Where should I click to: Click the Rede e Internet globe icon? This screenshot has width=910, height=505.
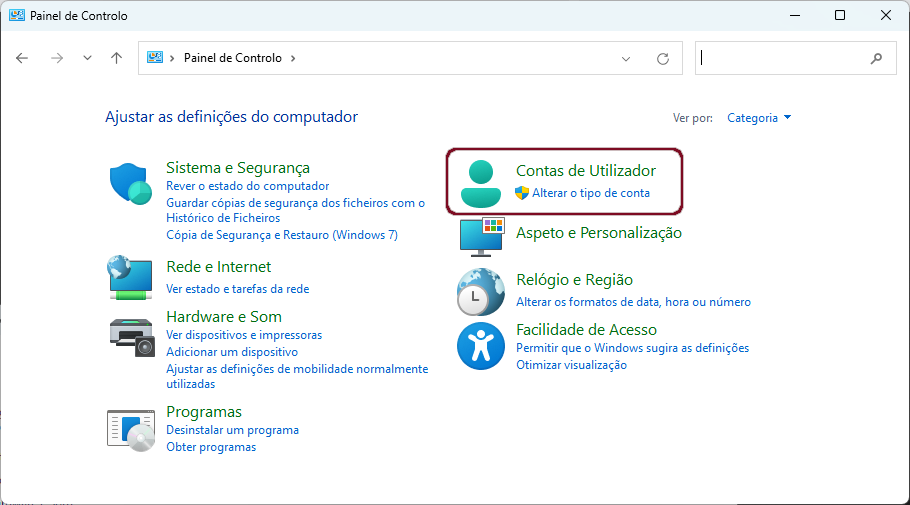(130, 277)
